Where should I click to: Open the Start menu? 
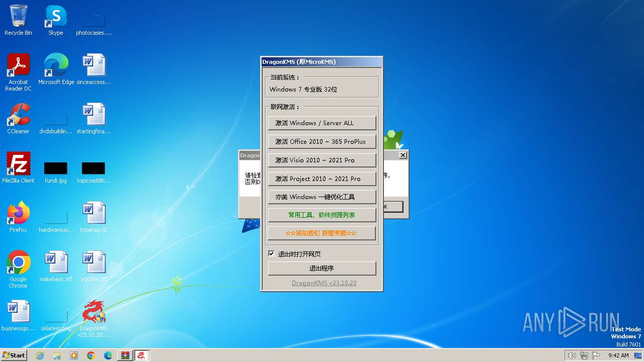[14, 355]
